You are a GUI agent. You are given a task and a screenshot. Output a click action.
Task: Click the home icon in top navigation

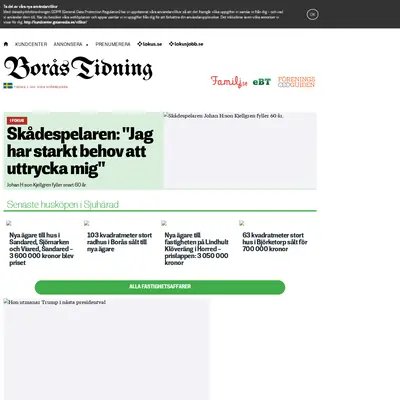[x=6, y=44]
